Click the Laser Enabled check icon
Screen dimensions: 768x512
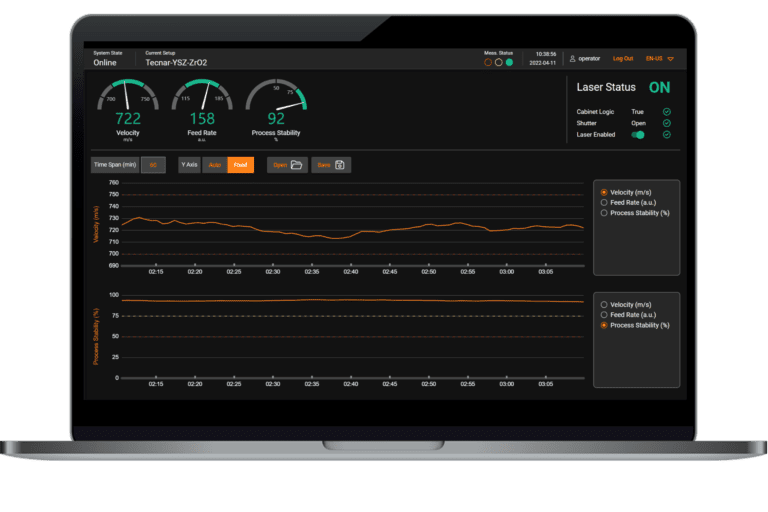pyautogui.click(x=666, y=134)
